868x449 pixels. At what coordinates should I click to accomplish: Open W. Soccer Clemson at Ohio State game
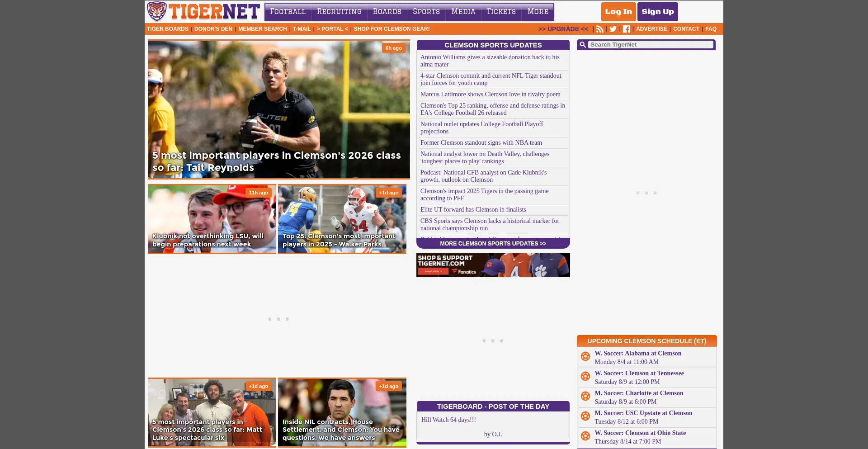(640, 433)
